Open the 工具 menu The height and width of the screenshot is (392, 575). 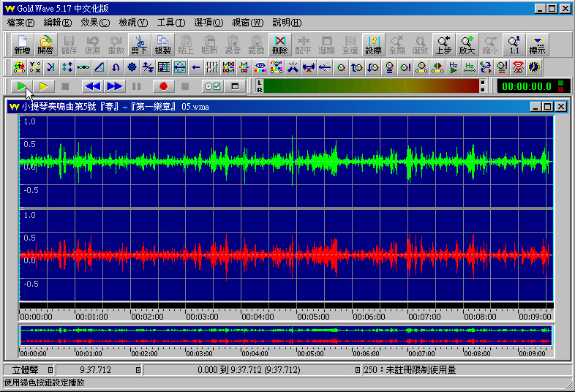(170, 23)
